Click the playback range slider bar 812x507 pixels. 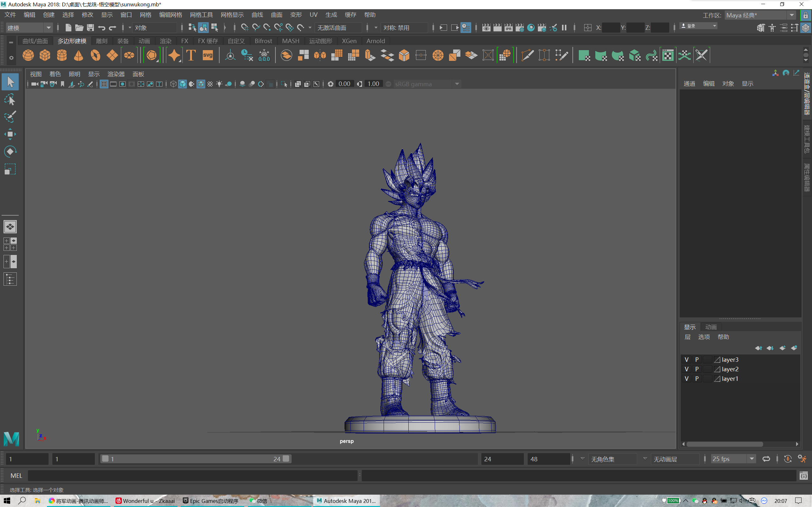pos(195,459)
